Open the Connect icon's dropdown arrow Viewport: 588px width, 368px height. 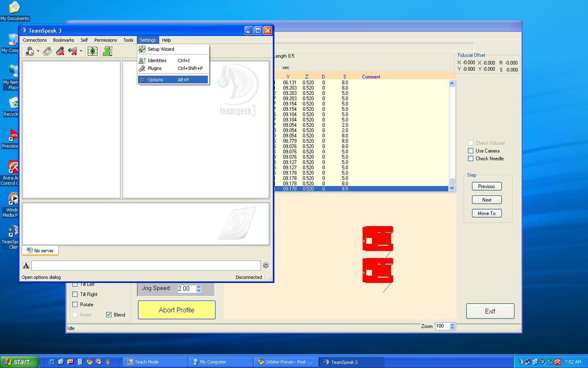click(x=38, y=52)
